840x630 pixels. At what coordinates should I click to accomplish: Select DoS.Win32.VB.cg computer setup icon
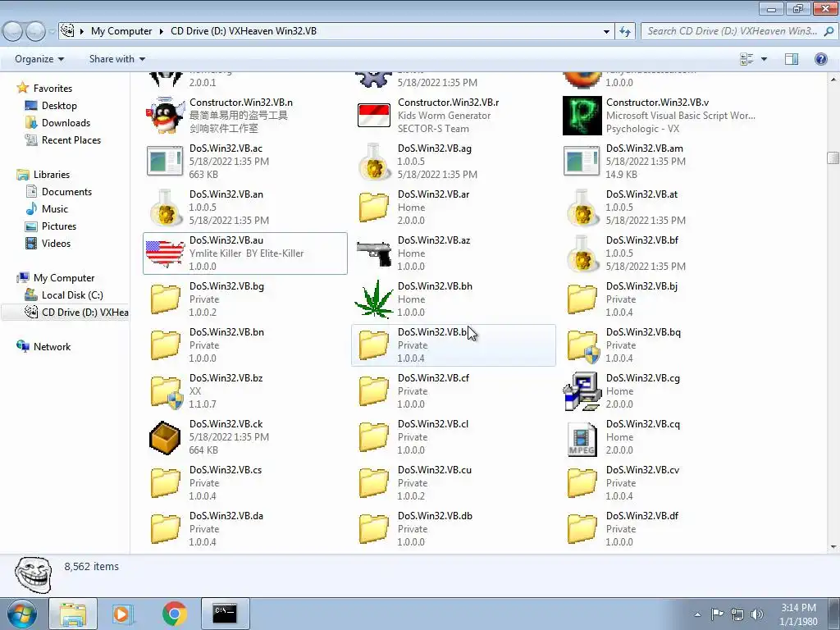coord(582,391)
